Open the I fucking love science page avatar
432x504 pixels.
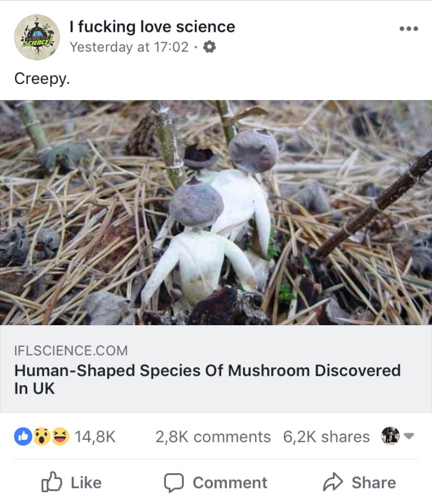coord(37,38)
